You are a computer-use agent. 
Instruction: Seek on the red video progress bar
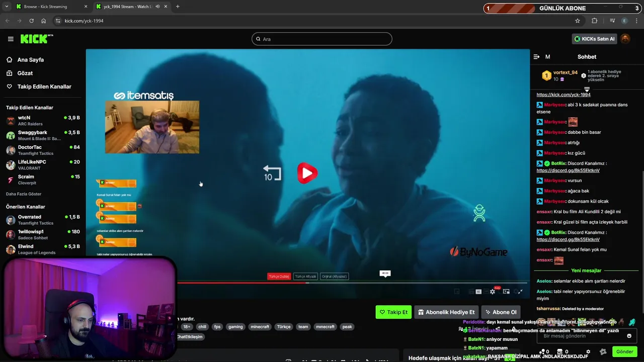[242, 283]
